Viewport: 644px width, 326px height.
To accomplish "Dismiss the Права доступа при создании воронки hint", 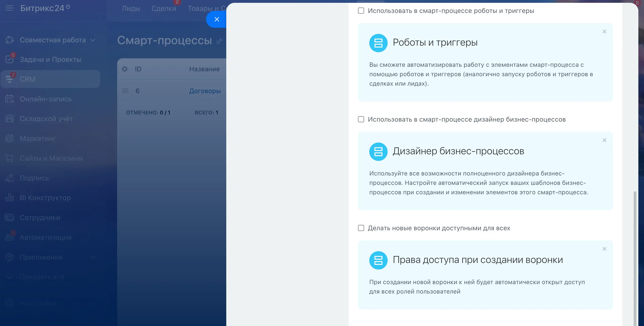I will [x=604, y=249].
